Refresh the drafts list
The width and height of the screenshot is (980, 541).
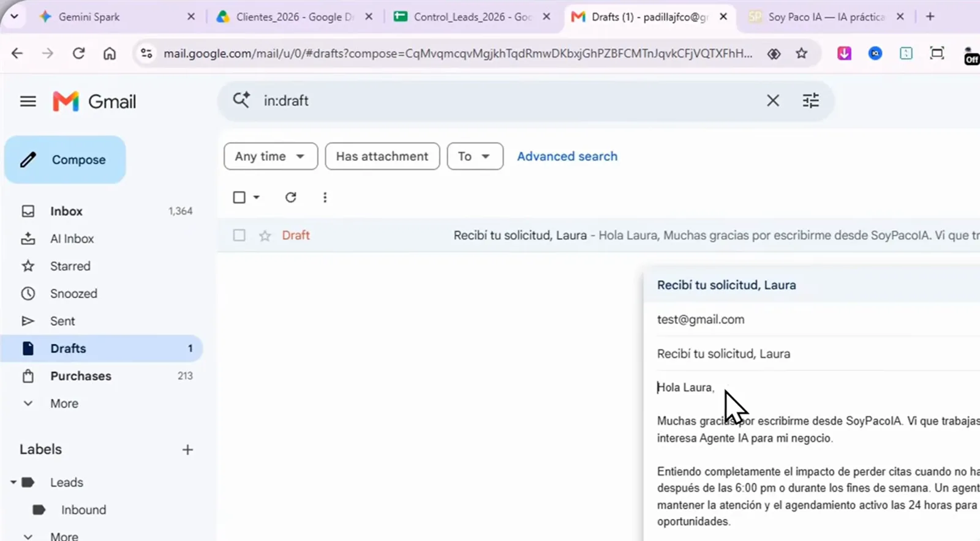coord(291,197)
